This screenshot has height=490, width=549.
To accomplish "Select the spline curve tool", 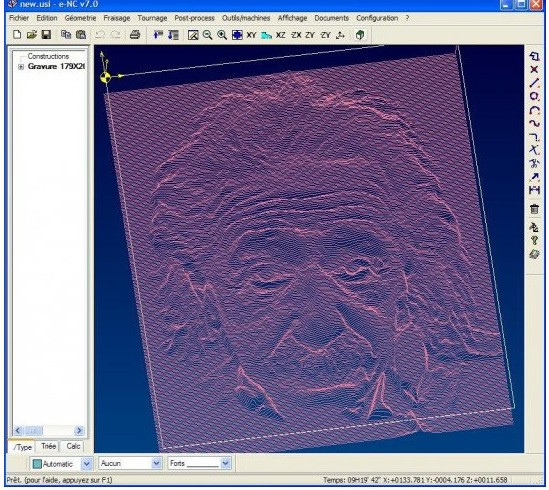I will pyautogui.click(x=534, y=123).
